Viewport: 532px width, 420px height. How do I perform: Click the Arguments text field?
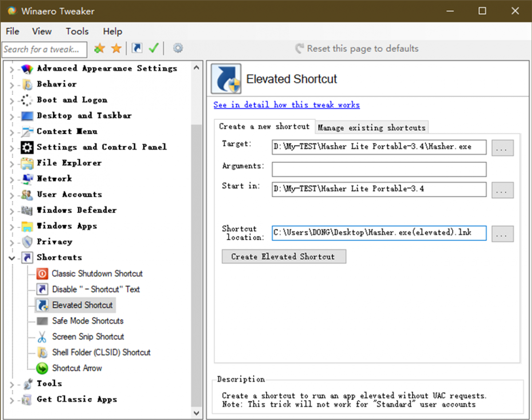[379, 169]
